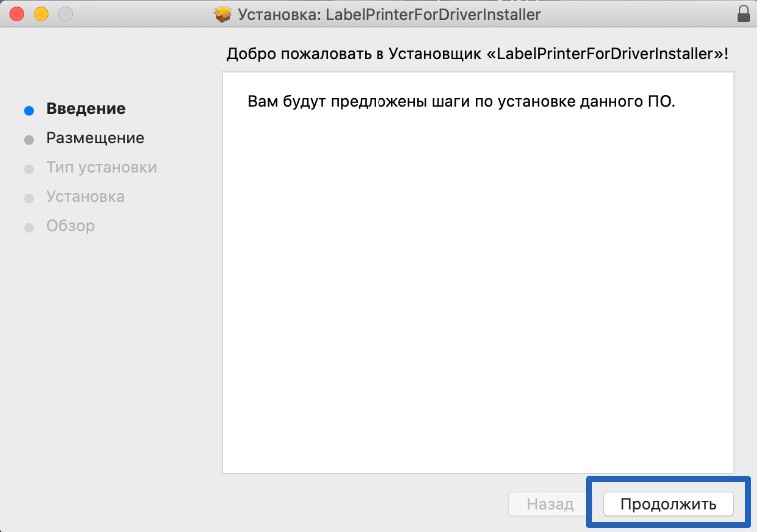
Task: Click the bullet beside Тип установки
Action: click(29, 169)
